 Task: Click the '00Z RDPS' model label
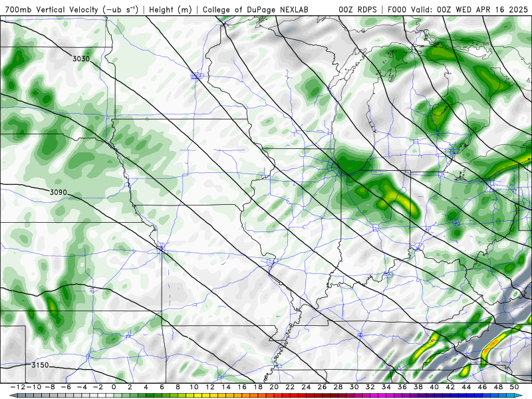click(x=358, y=9)
